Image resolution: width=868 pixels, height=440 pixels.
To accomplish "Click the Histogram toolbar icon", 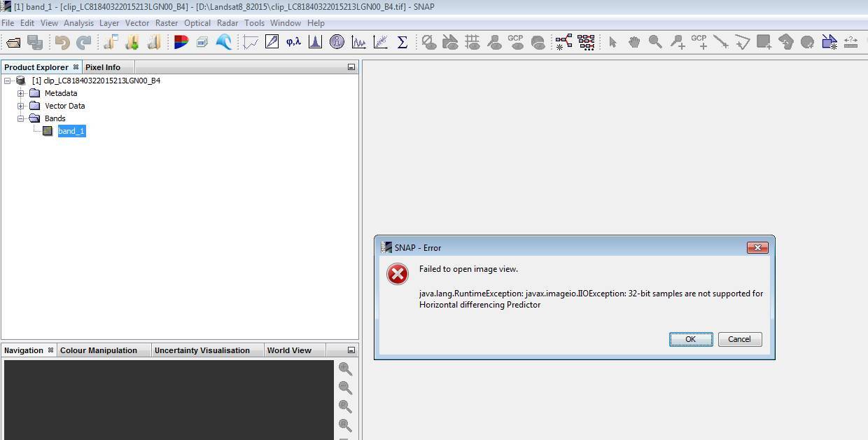I will [x=315, y=43].
